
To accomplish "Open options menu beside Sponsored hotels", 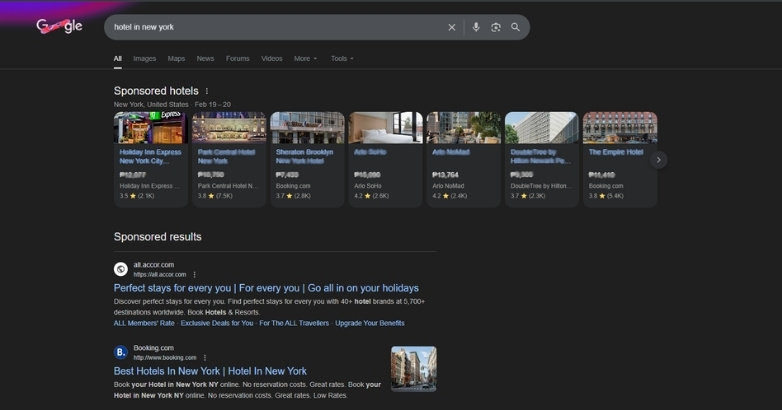I will pos(206,91).
